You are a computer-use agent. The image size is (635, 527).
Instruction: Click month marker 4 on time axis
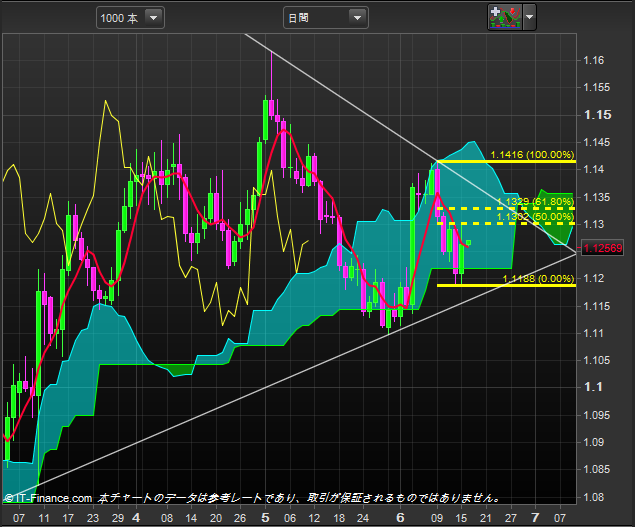[136, 517]
